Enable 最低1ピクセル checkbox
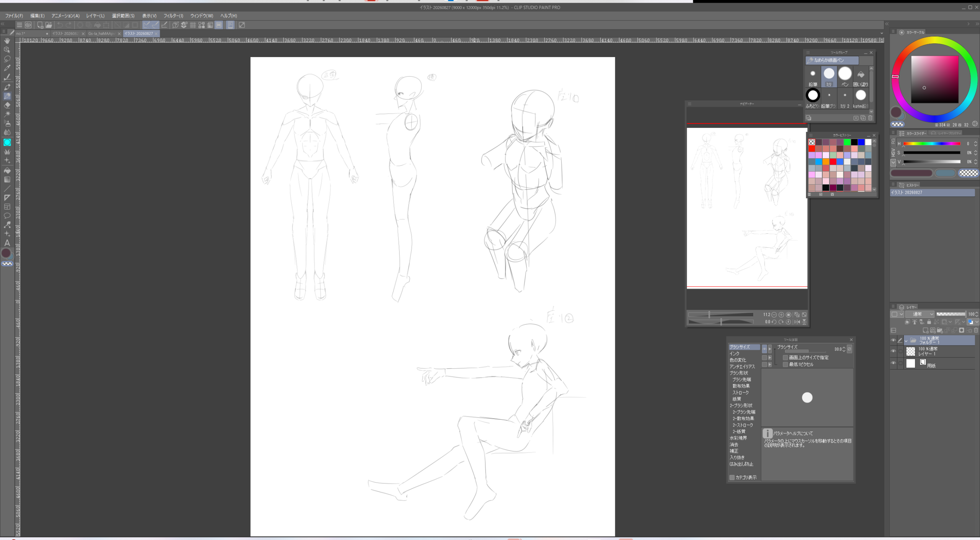Image resolution: width=980 pixels, height=540 pixels. pos(785,364)
